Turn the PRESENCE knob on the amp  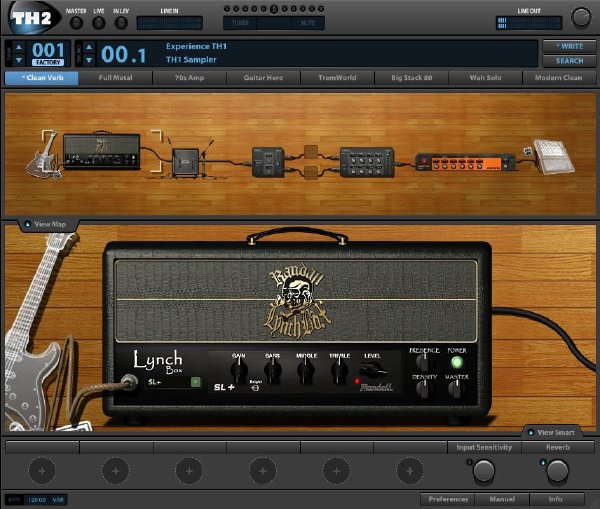424,362
